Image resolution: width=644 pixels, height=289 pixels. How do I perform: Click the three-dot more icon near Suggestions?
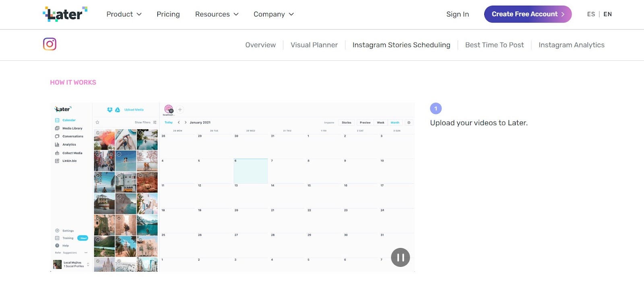[86, 253]
